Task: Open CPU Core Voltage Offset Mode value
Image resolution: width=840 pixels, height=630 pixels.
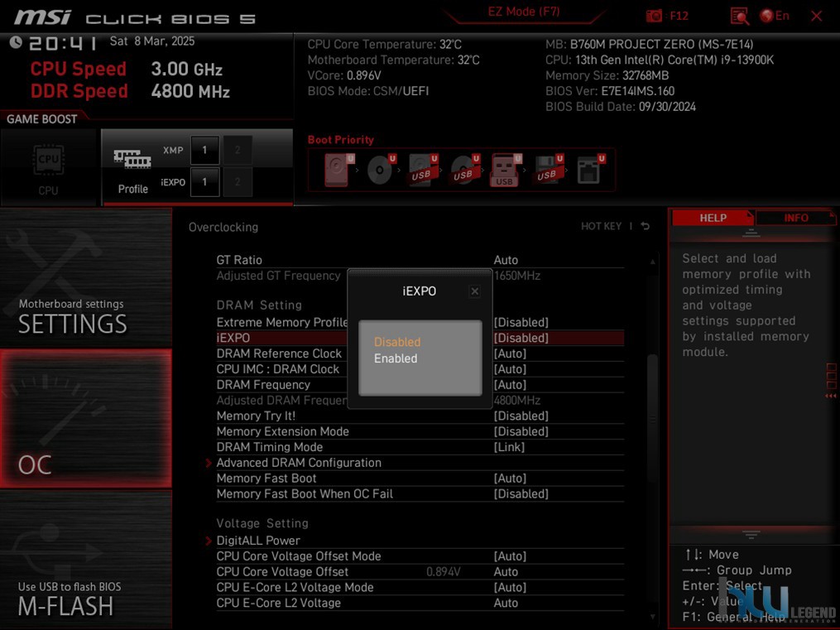Action: (510, 556)
